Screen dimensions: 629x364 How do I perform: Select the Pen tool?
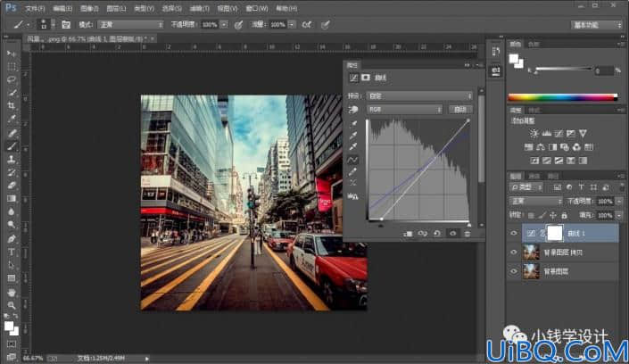click(x=12, y=239)
